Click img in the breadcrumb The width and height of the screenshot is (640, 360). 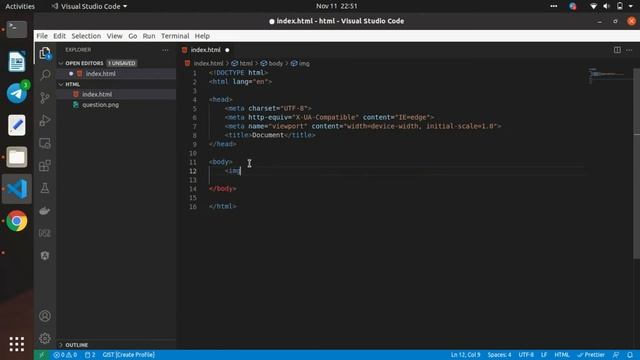tap(304, 64)
